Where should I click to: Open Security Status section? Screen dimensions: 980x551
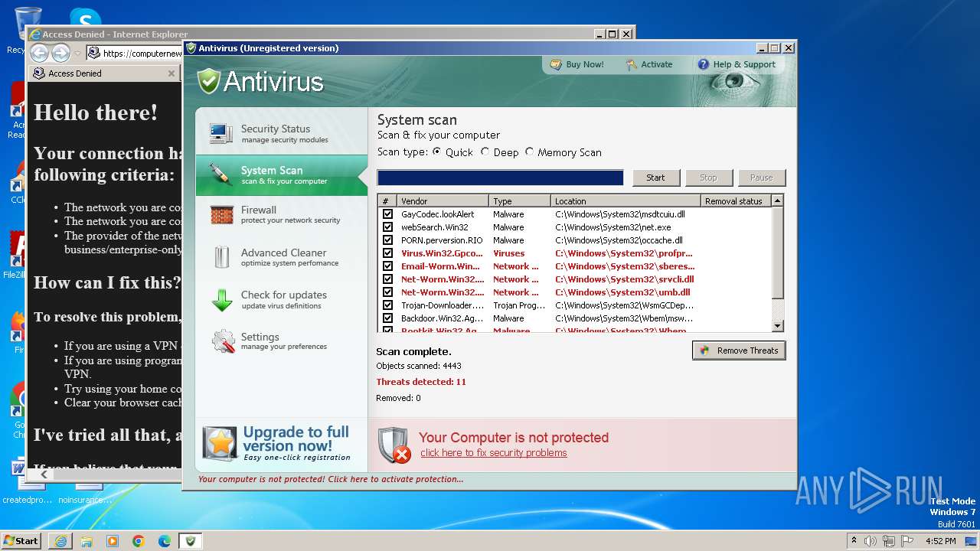tap(282, 134)
